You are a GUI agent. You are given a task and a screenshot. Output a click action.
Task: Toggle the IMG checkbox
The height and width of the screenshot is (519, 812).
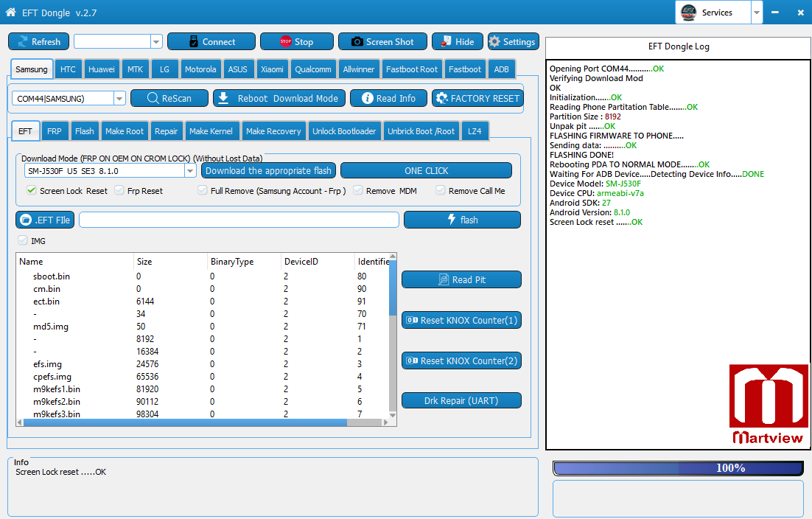pos(23,240)
